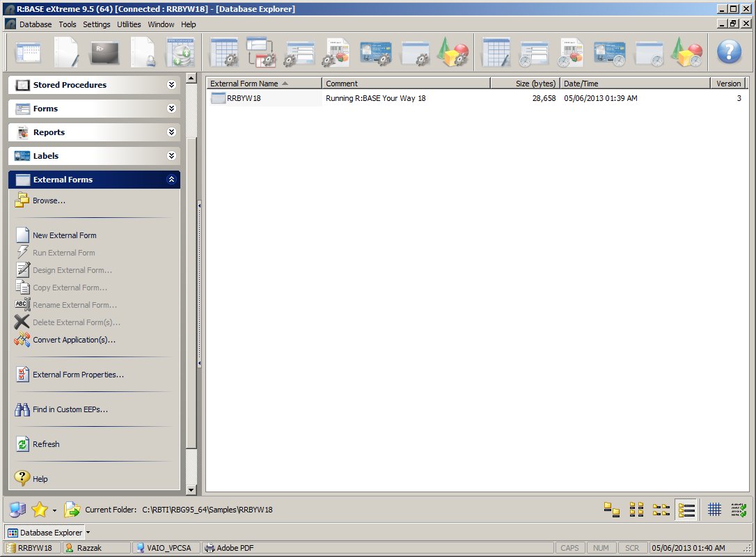Click the change current folder icon
The width and height of the screenshot is (756, 557).
tap(72, 510)
